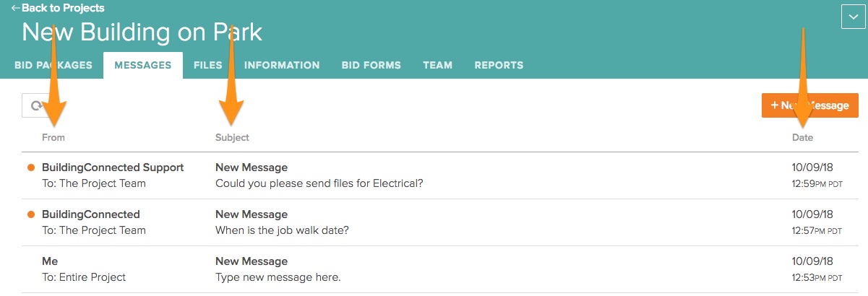Create a new message

pos(809,105)
